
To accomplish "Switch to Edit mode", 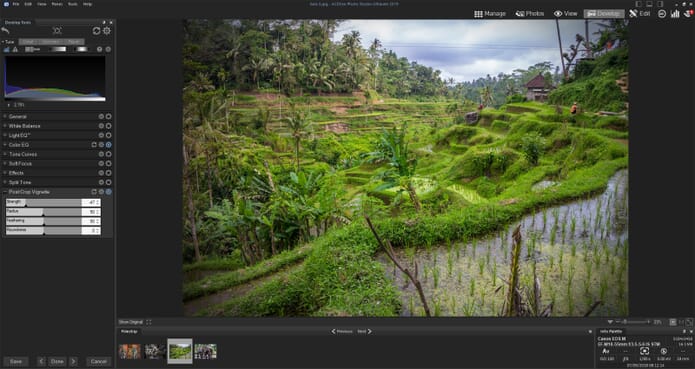I will point(640,14).
